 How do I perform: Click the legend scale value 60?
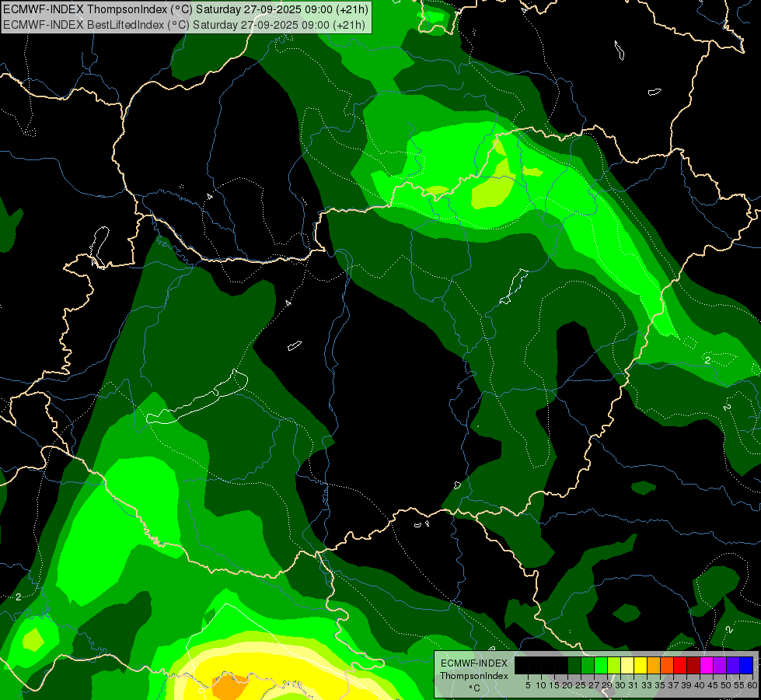tap(752, 685)
